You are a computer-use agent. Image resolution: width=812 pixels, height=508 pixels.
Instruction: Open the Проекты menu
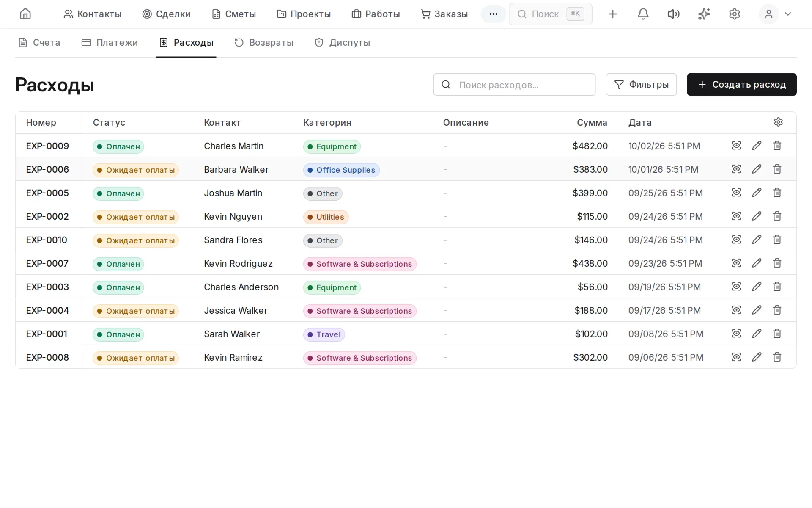pyautogui.click(x=304, y=14)
